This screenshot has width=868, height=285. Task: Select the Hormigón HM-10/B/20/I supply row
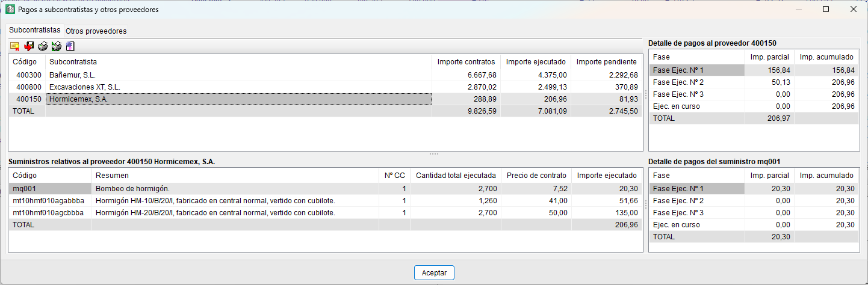click(x=215, y=201)
